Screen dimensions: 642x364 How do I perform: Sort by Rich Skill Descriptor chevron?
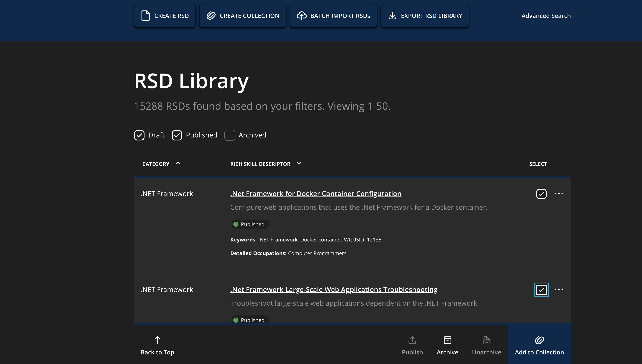pos(299,163)
